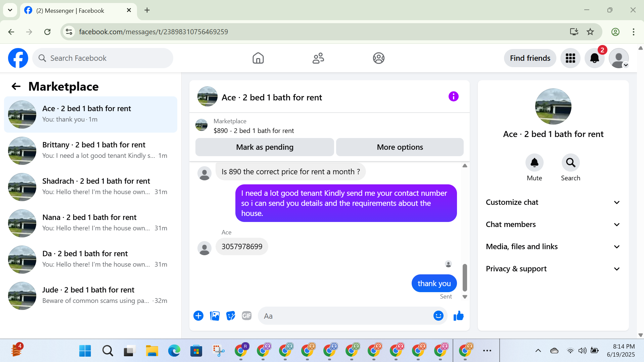
Task: Click the chat message scrollbar thumb
Action: (x=465, y=277)
